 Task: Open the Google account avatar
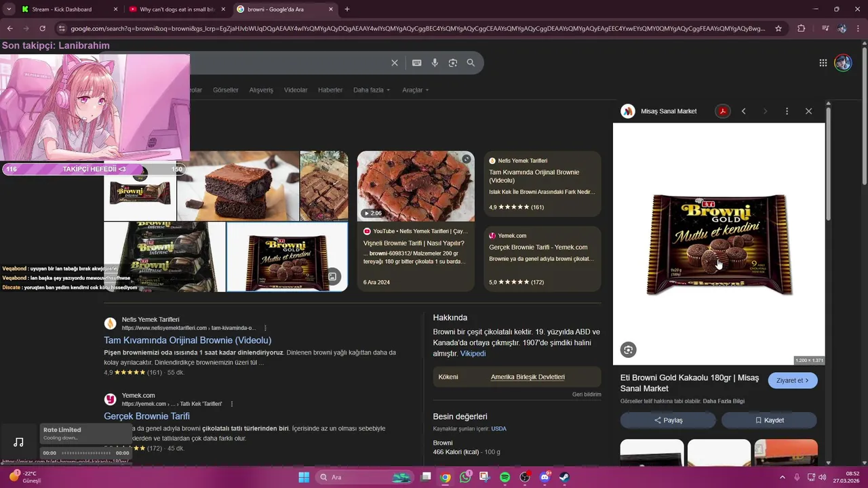coord(843,63)
